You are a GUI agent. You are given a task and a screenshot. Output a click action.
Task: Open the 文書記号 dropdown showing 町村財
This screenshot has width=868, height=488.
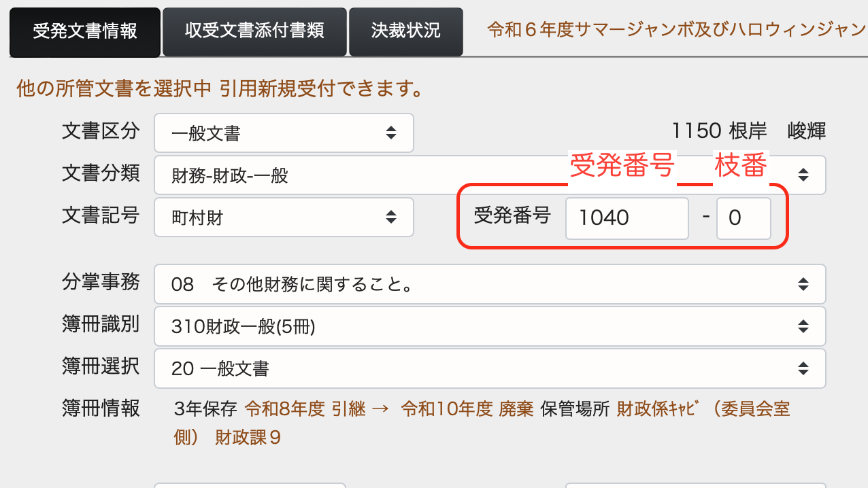click(x=284, y=217)
